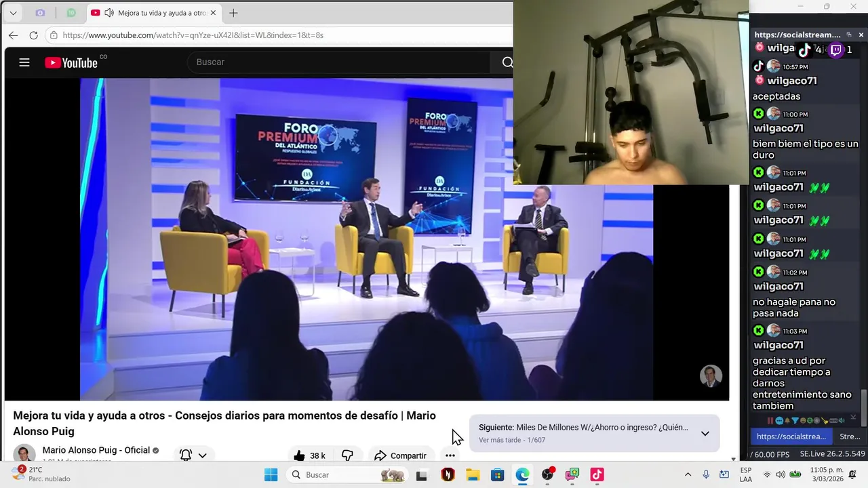Screen dimensions: 868x488
Task: Reload the page with the refresh icon
Action: pyautogui.click(x=33, y=35)
